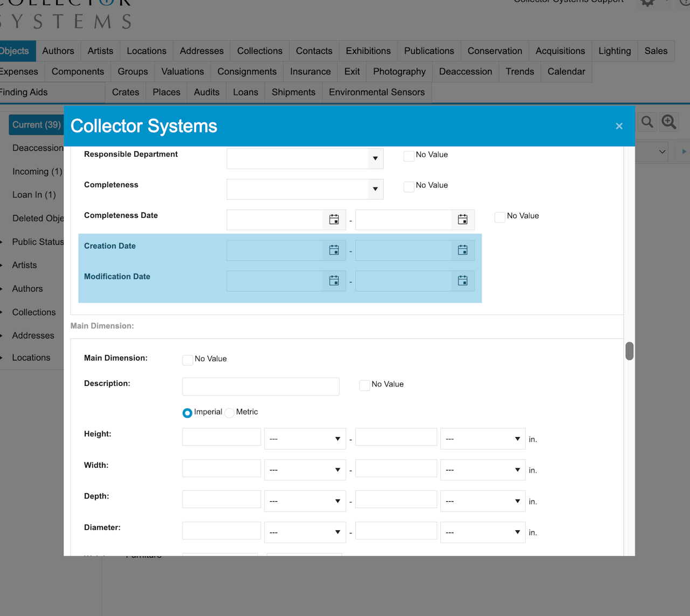
Task: Open the first Height fraction dropdown
Action: (x=305, y=439)
